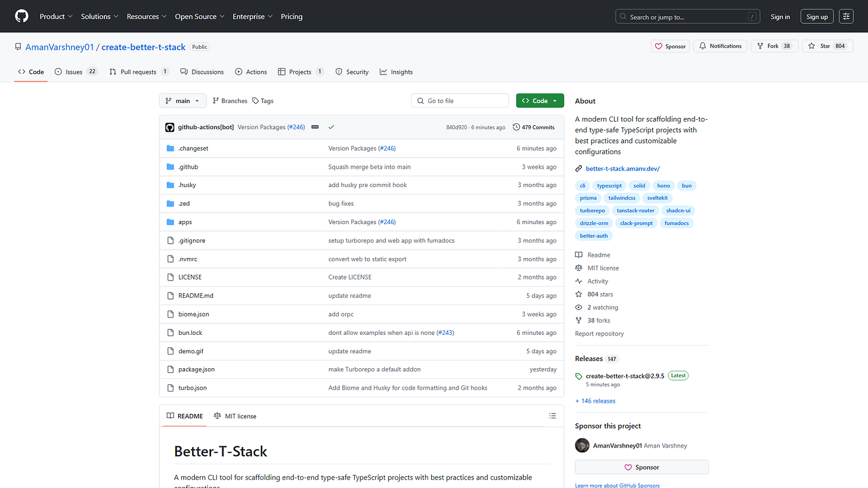The image size is (868, 488).
Task: Click the history clock icon by 479 Commits
Action: coord(516,127)
